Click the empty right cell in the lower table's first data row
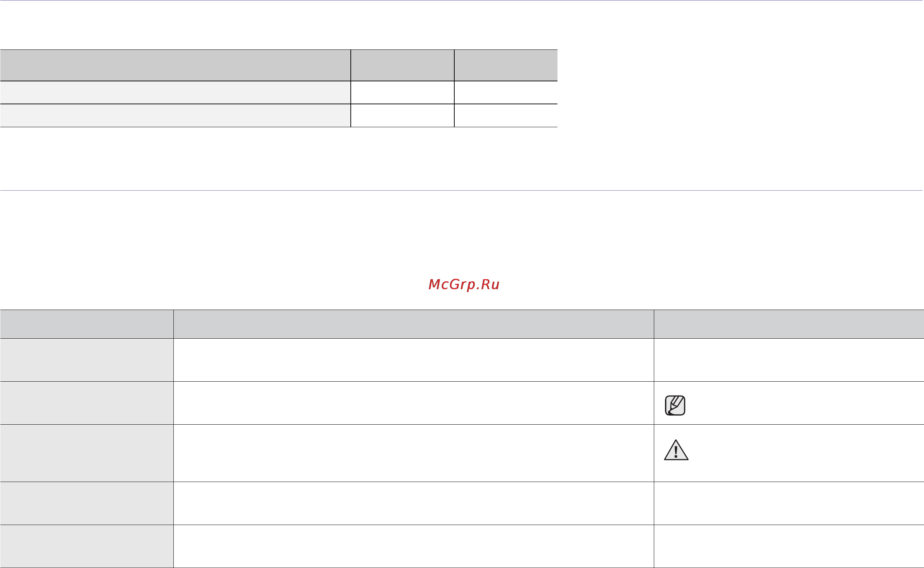The height and width of the screenshot is (568, 924). pyautogui.click(x=789, y=360)
